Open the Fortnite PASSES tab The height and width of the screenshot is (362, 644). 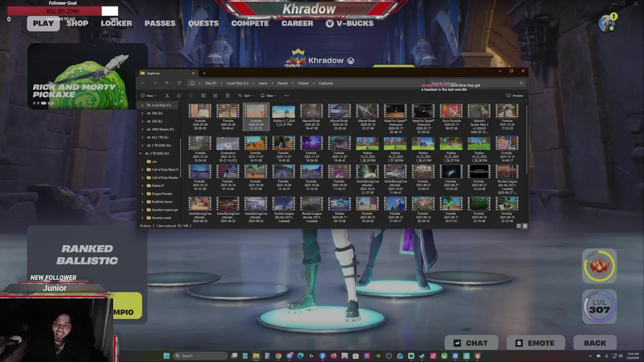pos(160,23)
